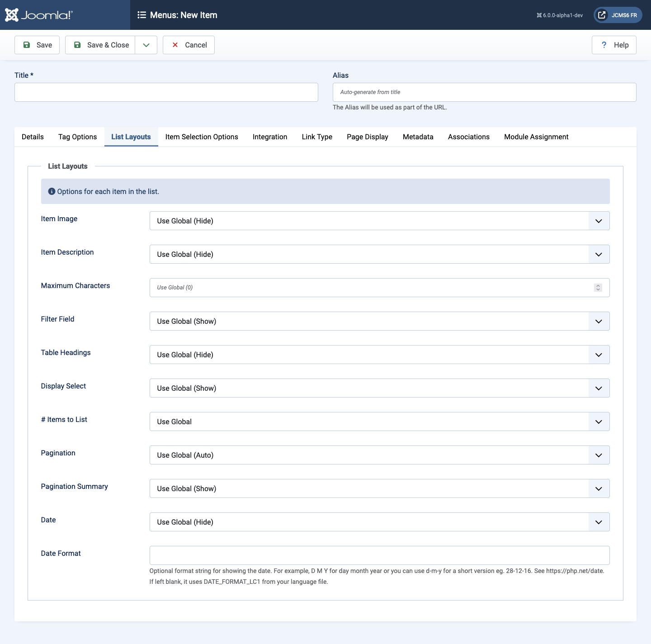
Task: Open the # Items to List dropdown
Action: [379, 421]
